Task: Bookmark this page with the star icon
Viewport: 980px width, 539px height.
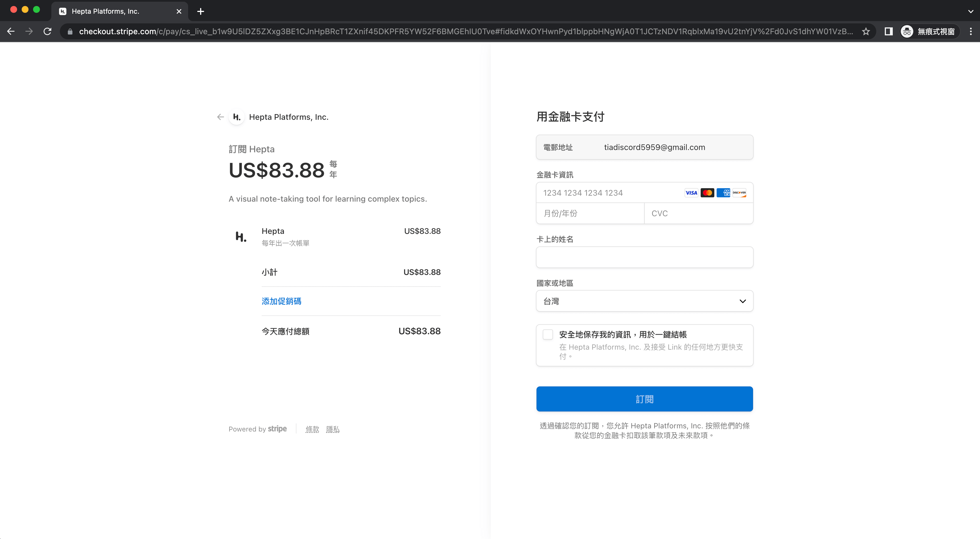Action: pos(867,31)
